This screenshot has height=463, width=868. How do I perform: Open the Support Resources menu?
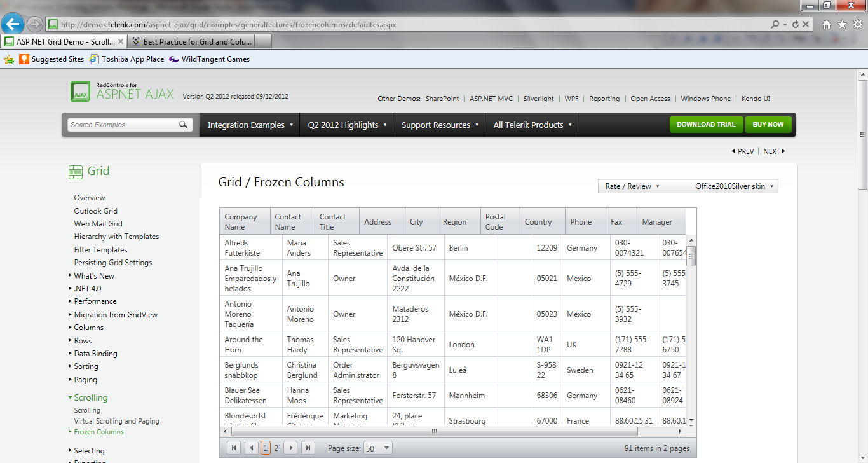[x=440, y=125]
